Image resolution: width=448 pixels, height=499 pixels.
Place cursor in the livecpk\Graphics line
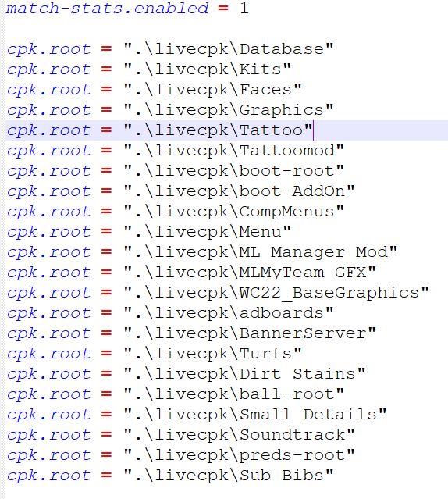point(170,110)
